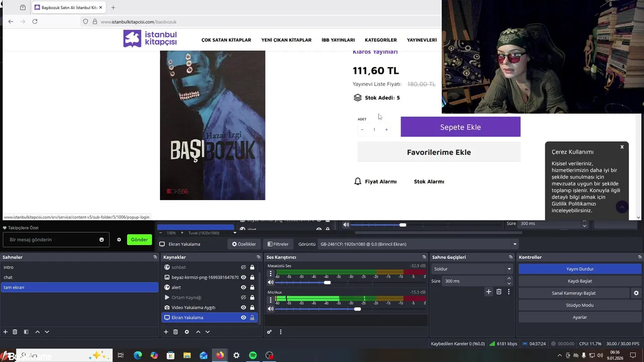Detach the Ses Karıştırıcı dock panel

(x=424, y=257)
